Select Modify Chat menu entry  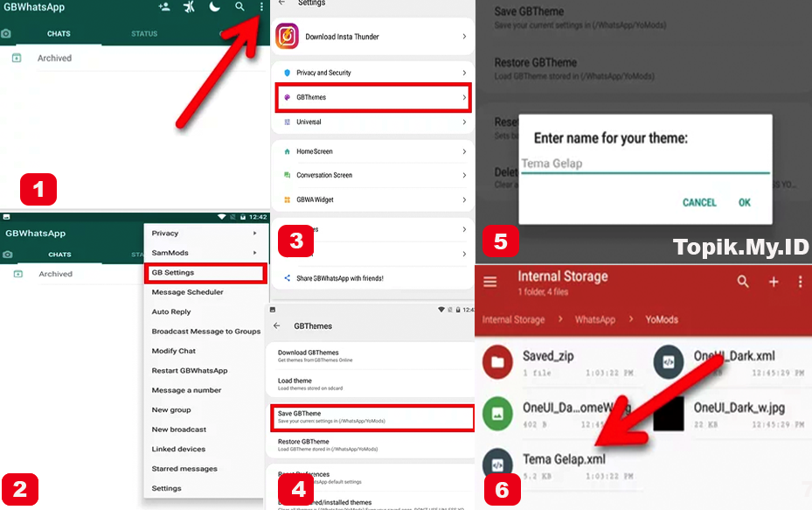(x=173, y=351)
